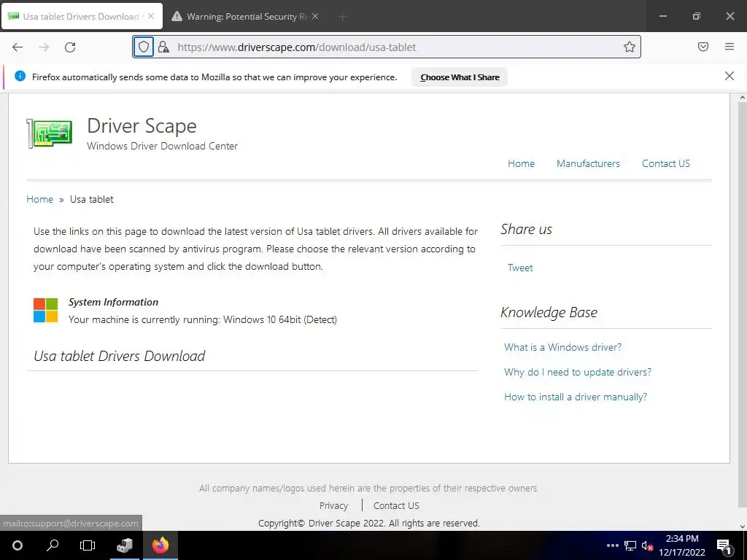Open the notification center icon
This screenshot has height=560, width=747.
coord(724,546)
